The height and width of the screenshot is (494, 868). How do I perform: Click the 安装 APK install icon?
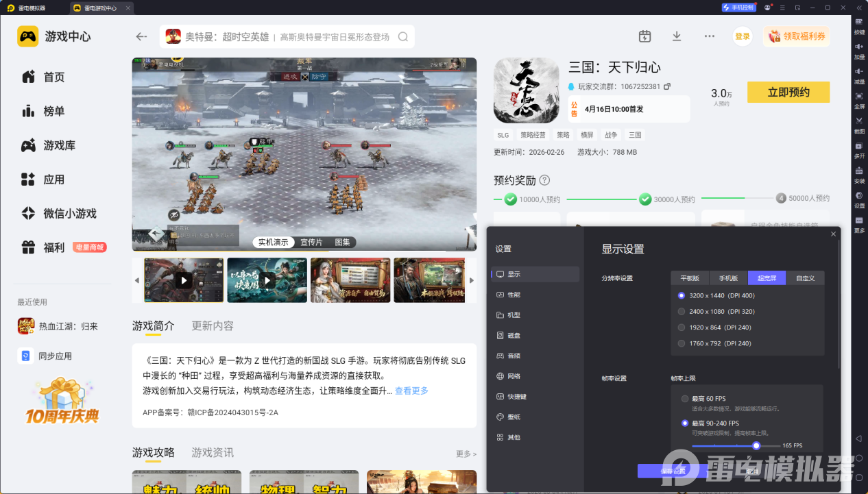(859, 175)
